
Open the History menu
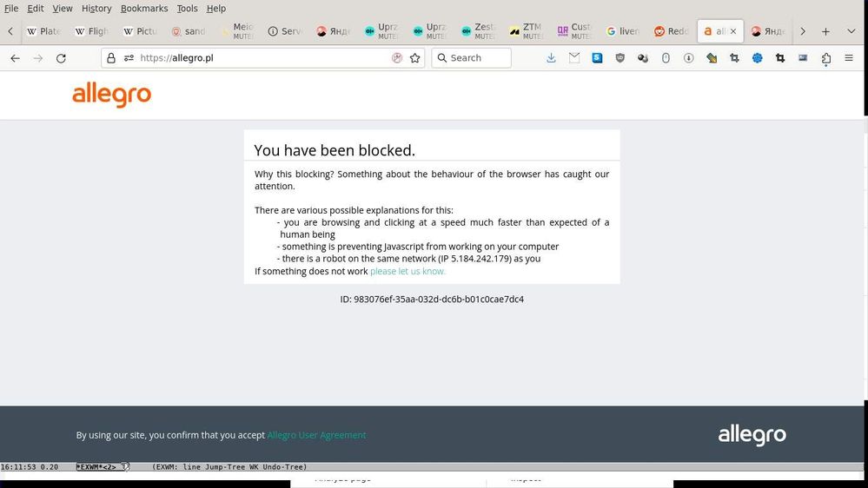coord(96,9)
